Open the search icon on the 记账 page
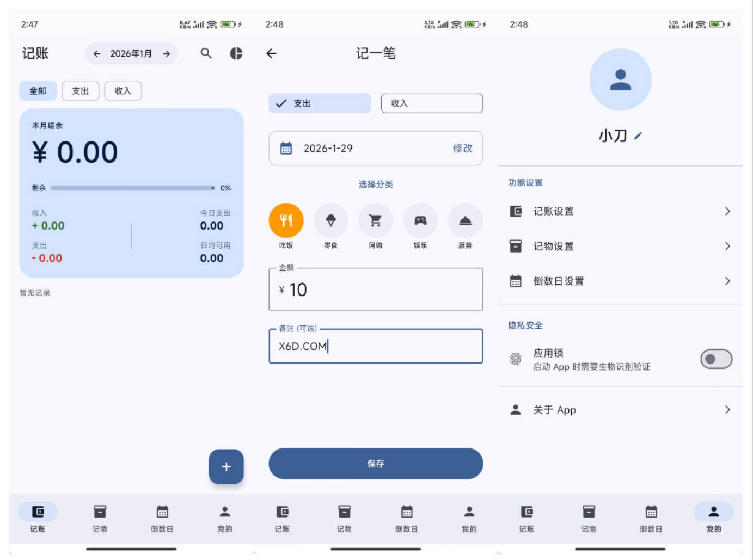Viewport: 753px width, 560px height. coord(206,53)
